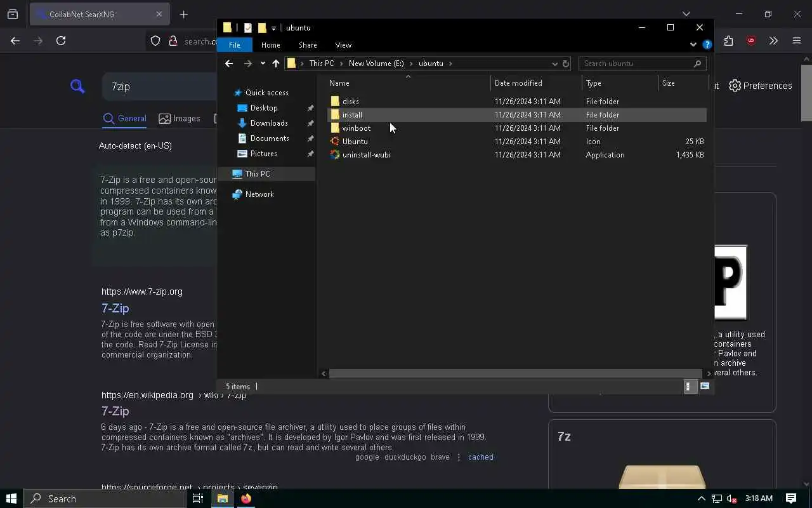Open Customize Quick Access Toolbar dropdown
The height and width of the screenshot is (508, 812).
273,28
